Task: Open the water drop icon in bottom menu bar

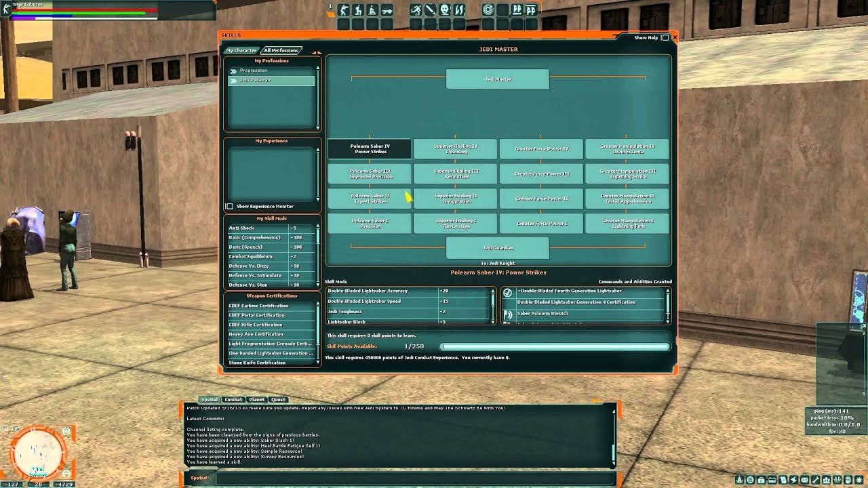Action: pos(740,480)
